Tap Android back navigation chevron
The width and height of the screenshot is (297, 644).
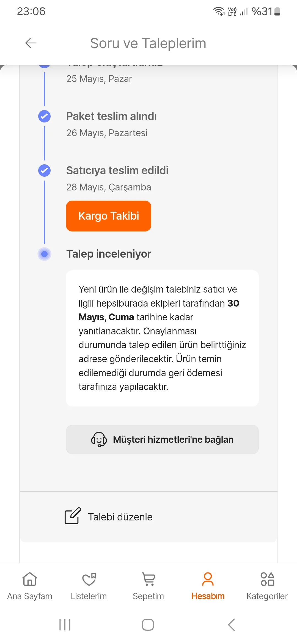click(x=232, y=625)
